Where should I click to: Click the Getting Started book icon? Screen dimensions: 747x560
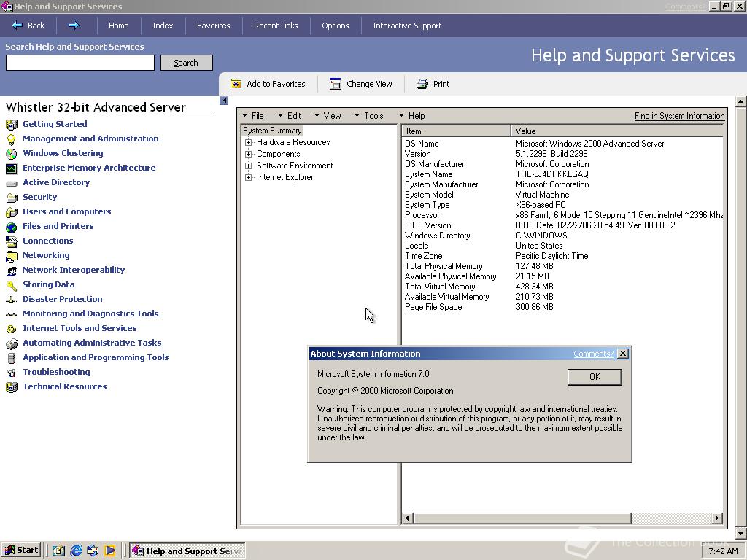12,125
